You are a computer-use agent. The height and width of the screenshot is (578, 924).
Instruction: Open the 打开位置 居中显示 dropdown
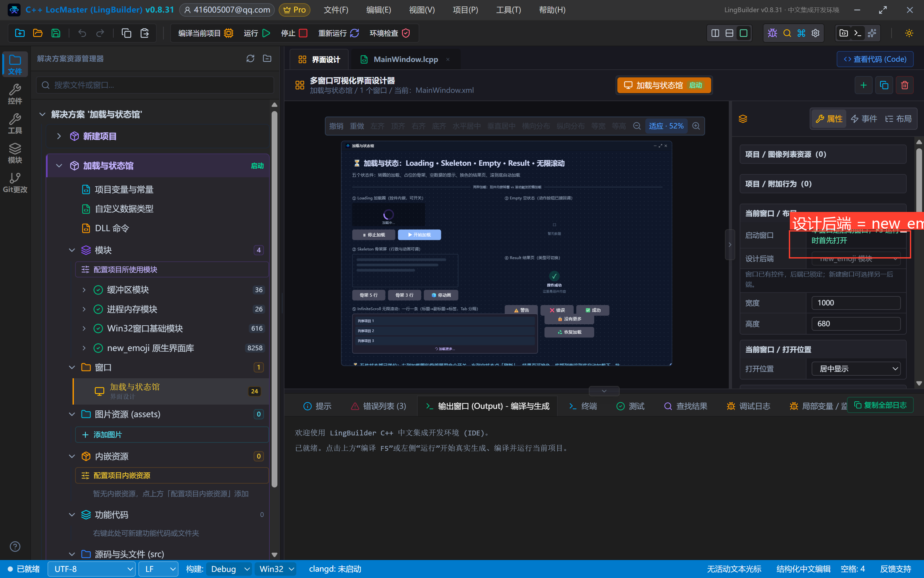point(856,369)
